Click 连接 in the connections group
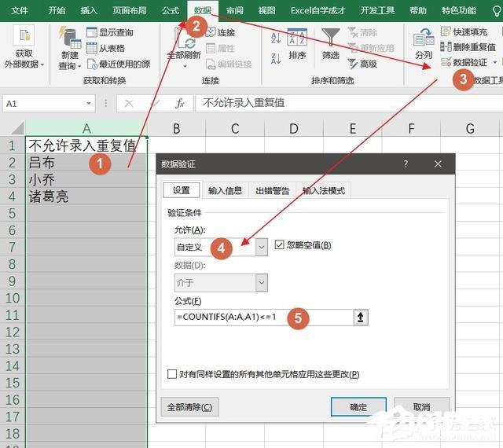This screenshot has height=448, width=503. 220,32
